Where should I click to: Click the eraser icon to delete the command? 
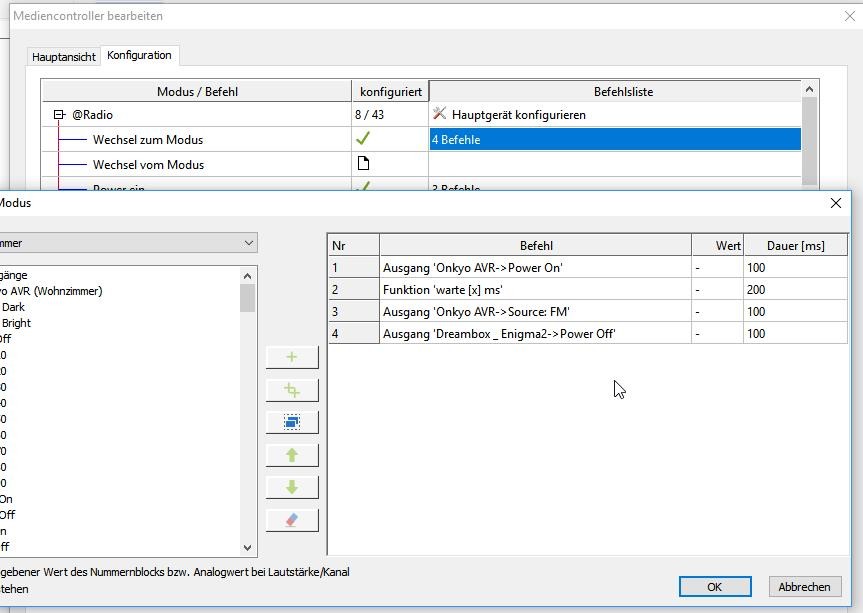[x=291, y=520]
